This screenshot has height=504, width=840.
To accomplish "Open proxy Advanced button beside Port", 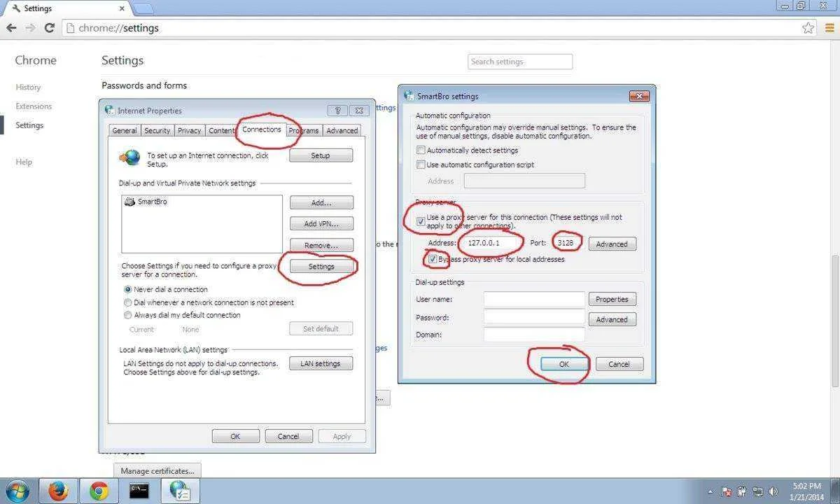I will click(x=612, y=244).
